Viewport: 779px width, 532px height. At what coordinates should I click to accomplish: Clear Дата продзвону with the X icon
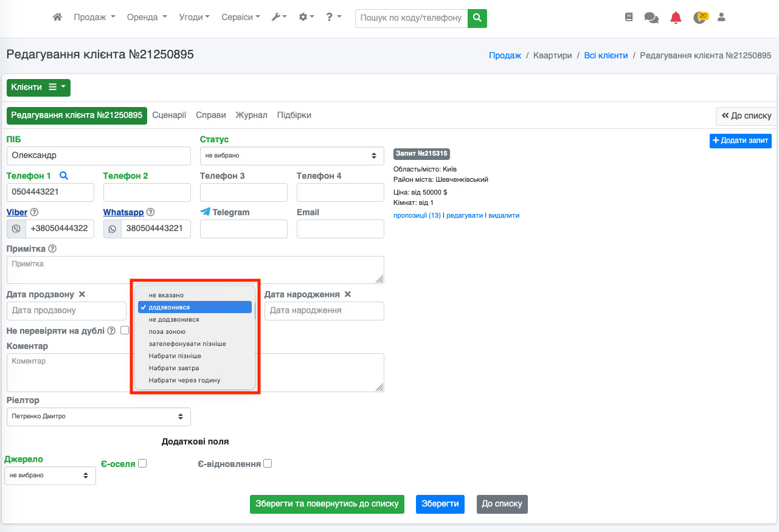pos(82,294)
